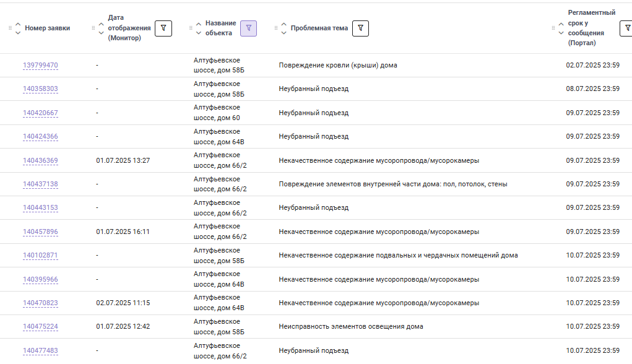This screenshot has width=632, height=364.
Task: Sort Регламентный срок column ascending arrow
Action: pos(561,24)
